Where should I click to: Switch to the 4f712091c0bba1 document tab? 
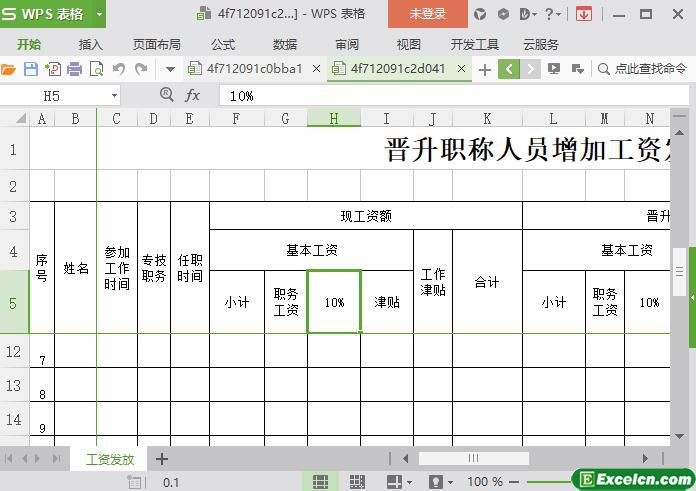click(254, 69)
